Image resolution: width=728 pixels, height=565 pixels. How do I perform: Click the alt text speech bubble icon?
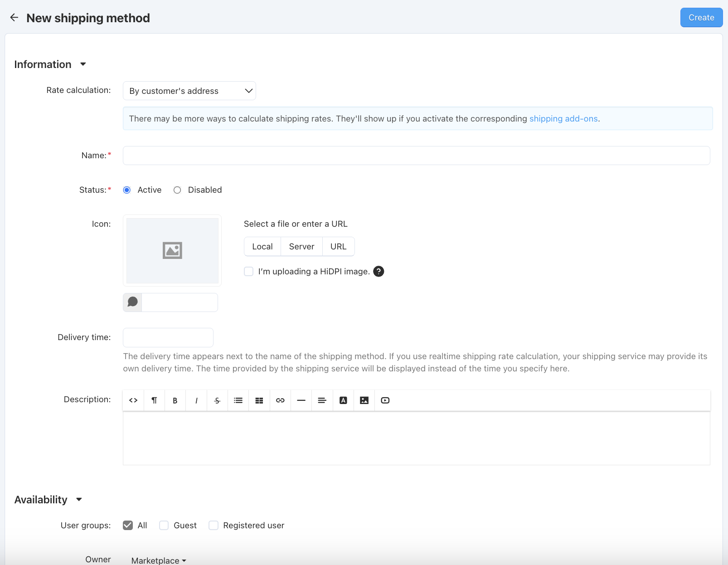coord(132,302)
